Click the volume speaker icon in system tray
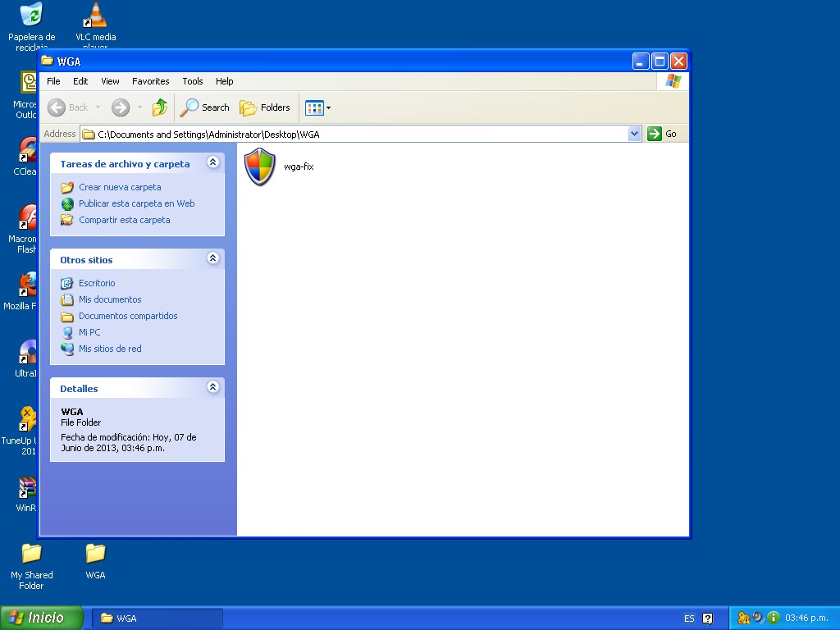The width and height of the screenshot is (840, 630). [757, 617]
